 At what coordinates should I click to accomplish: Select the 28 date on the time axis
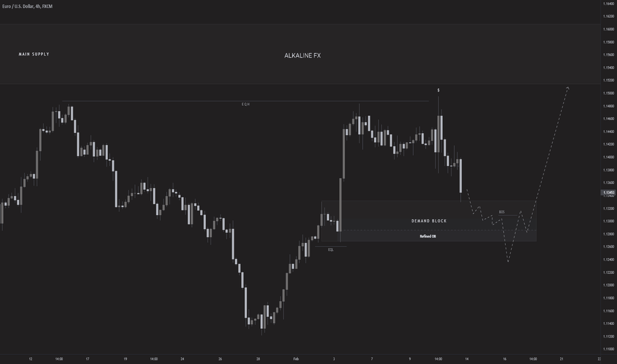258,359
